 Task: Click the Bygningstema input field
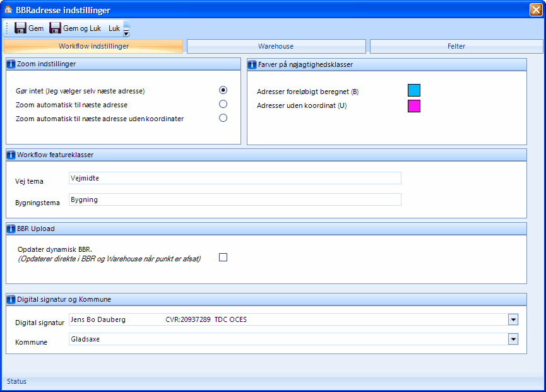235,199
